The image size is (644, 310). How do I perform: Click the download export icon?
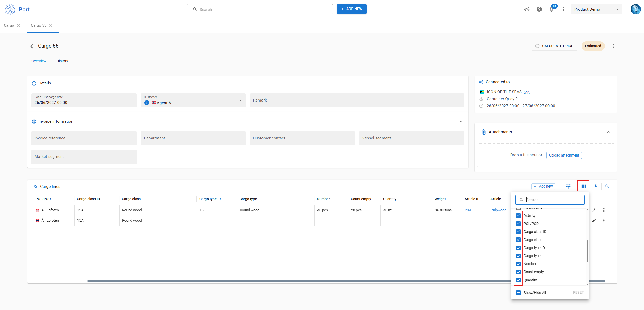[595, 186]
